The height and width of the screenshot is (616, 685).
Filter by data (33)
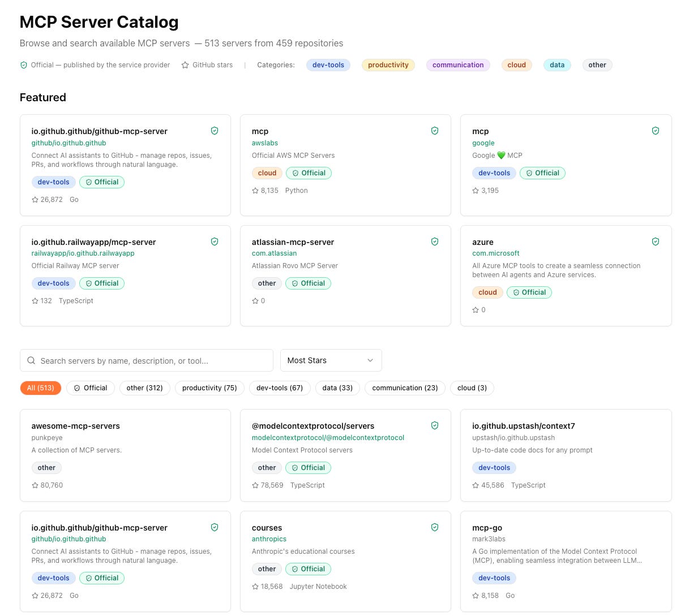[337, 388]
